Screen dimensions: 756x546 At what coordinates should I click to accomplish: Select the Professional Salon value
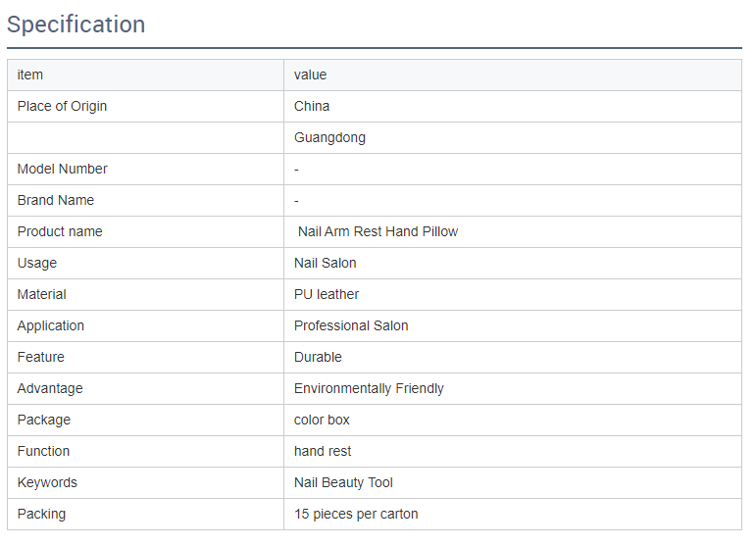pos(351,325)
